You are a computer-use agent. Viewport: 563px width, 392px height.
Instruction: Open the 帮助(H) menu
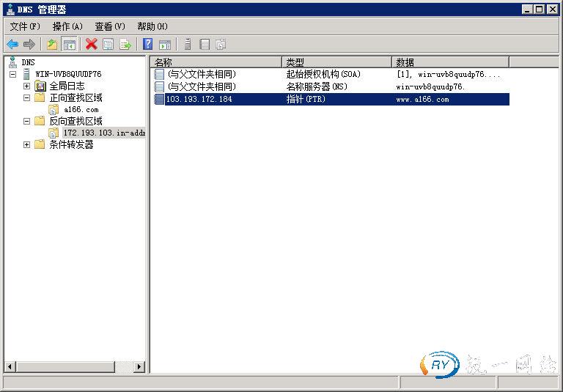(x=152, y=26)
